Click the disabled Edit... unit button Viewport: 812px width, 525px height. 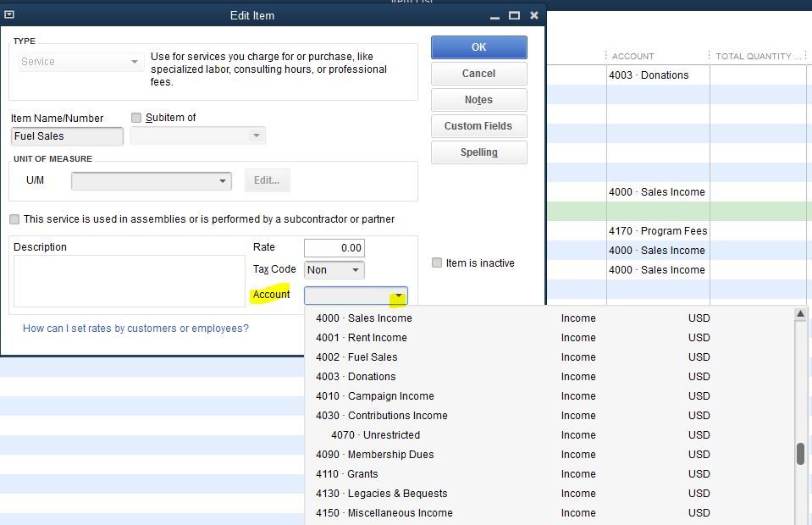click(268, 180)
